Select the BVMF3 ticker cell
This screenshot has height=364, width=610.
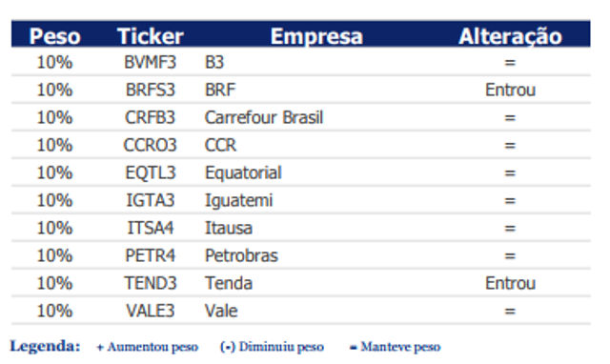click(x=151, y=62)
